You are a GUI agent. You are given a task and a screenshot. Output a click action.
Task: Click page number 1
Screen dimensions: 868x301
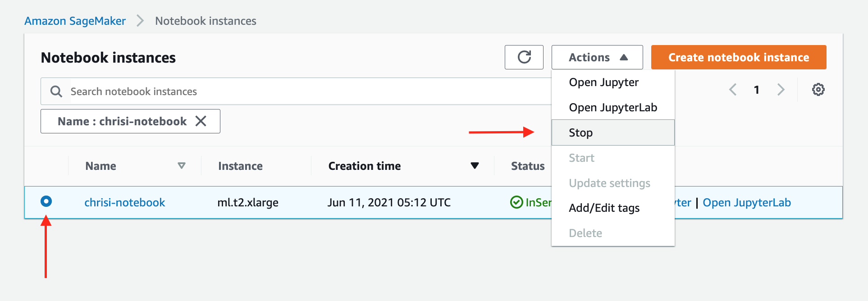(757, 90)
